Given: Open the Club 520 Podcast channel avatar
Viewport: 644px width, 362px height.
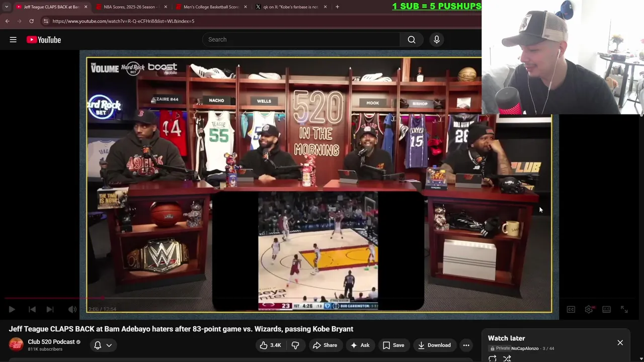Looking at the screenshot, I should coord(16,345).
